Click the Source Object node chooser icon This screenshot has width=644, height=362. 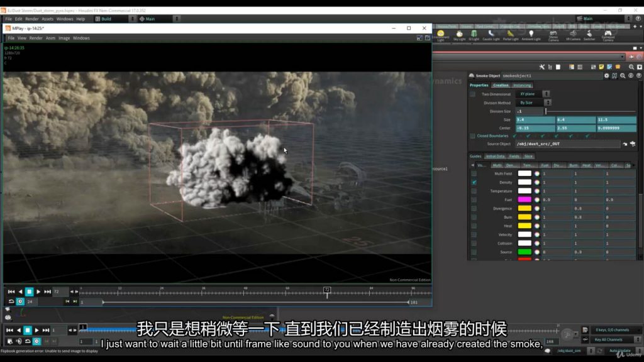click(x=633, y=144)
